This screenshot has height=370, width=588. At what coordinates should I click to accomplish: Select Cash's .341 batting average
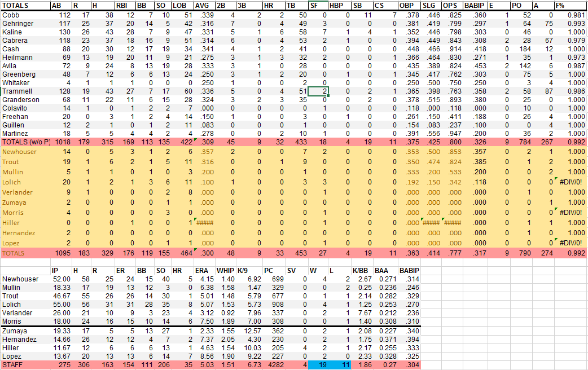(204, 49)
